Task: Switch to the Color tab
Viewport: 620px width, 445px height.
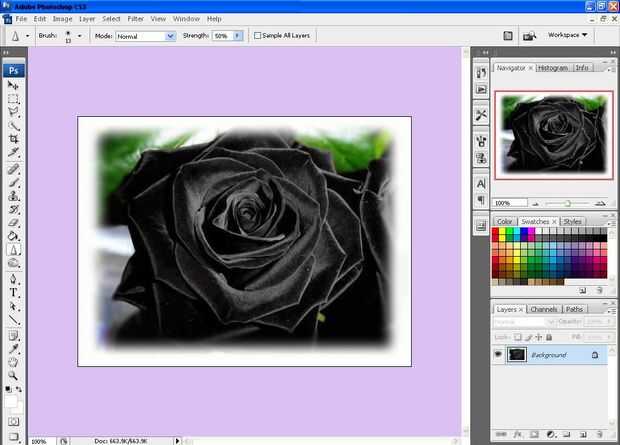Action: (505, 222)
